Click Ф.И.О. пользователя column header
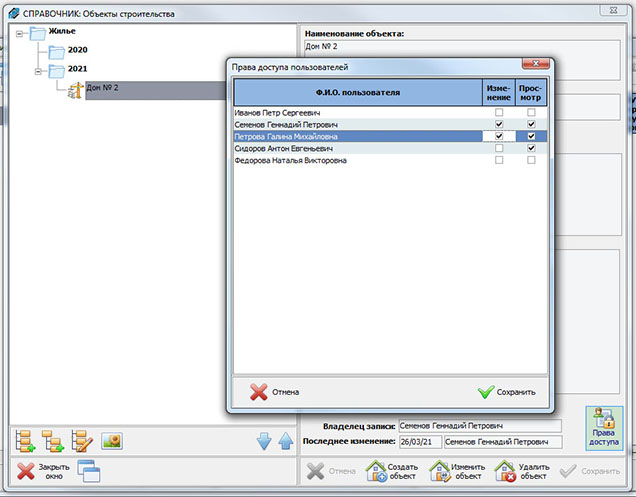The image size is (636, 497). pyautogui.click(x=356, y=93)
